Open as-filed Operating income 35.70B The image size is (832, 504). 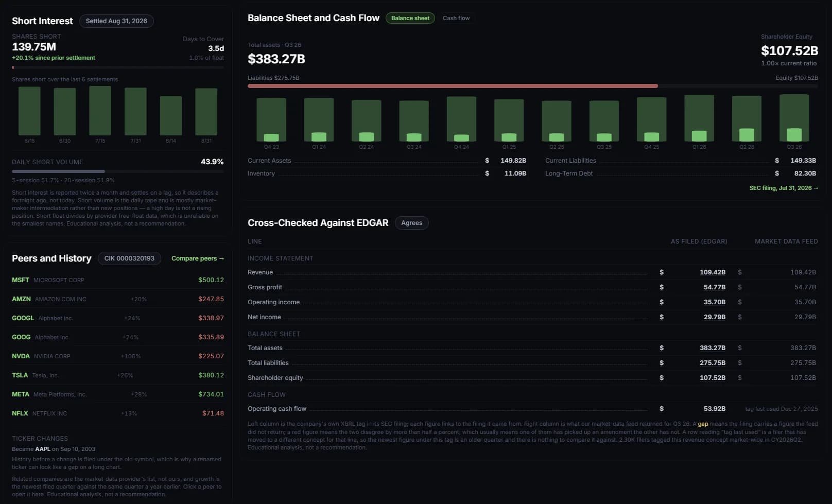point(715,302)
